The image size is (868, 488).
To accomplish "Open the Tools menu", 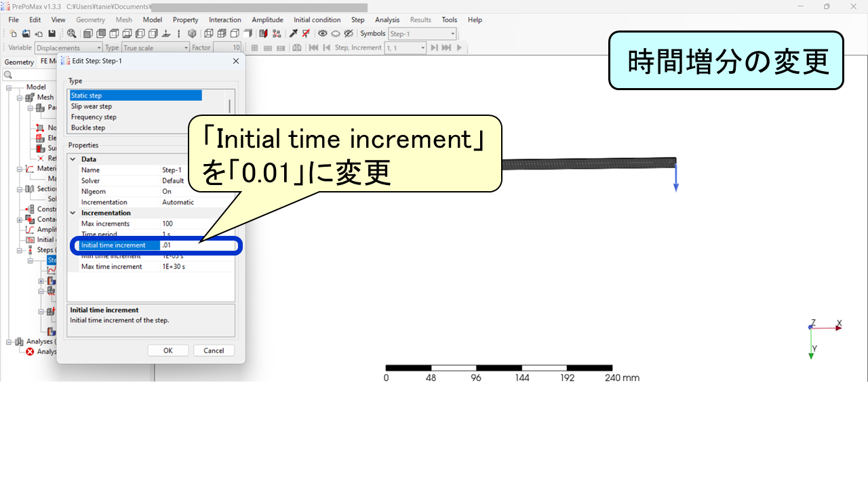I will coord(450,20).
